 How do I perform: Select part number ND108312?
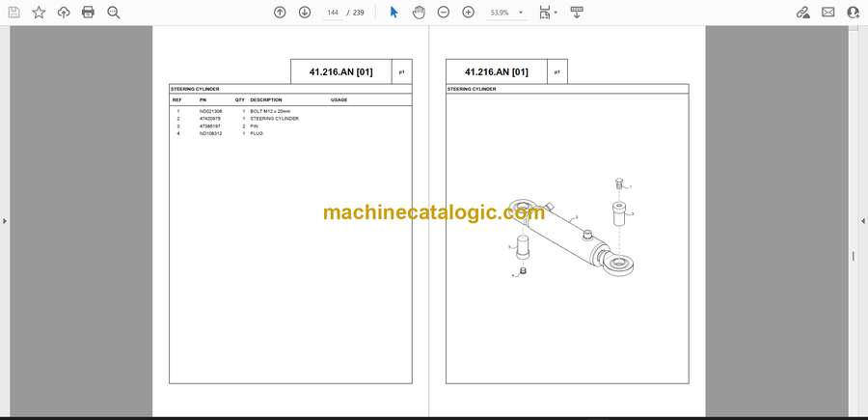211,133
